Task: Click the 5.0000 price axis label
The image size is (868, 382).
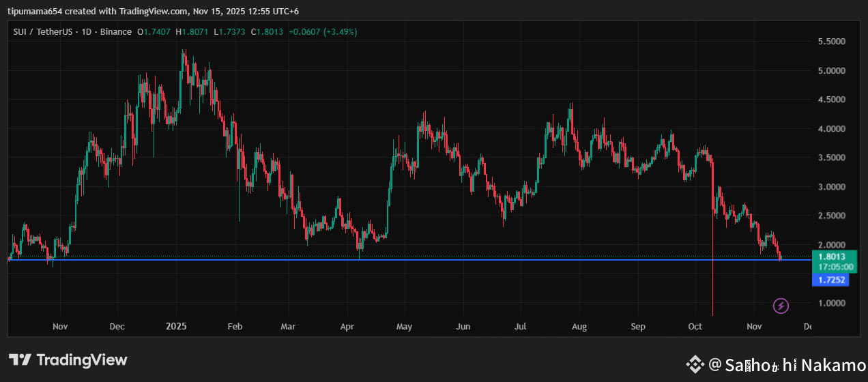Action: [x=832, y=71]
